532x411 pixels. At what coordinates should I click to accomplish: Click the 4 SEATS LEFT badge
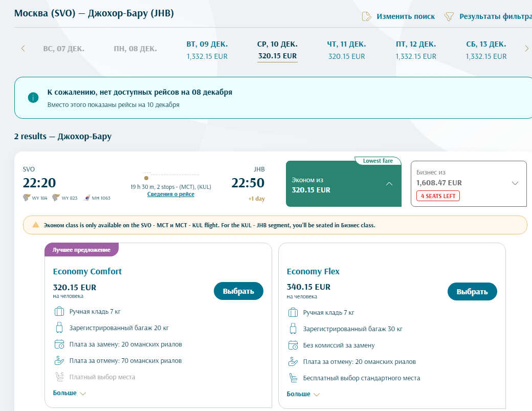click(438, 196)
